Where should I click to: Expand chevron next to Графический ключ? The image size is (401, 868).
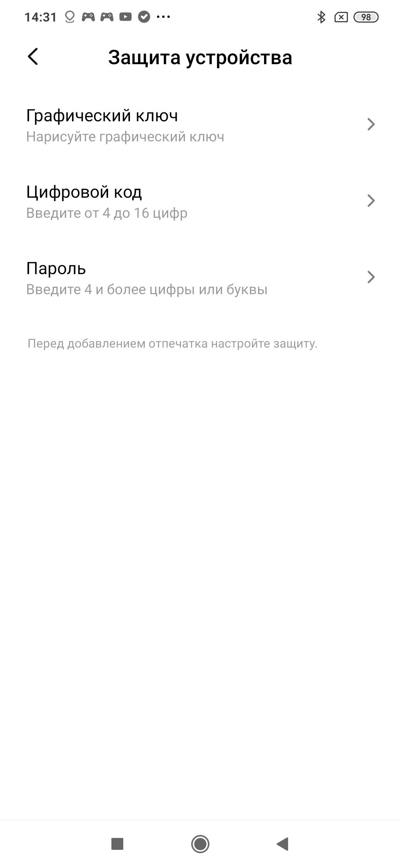click(x=371, y=124)
